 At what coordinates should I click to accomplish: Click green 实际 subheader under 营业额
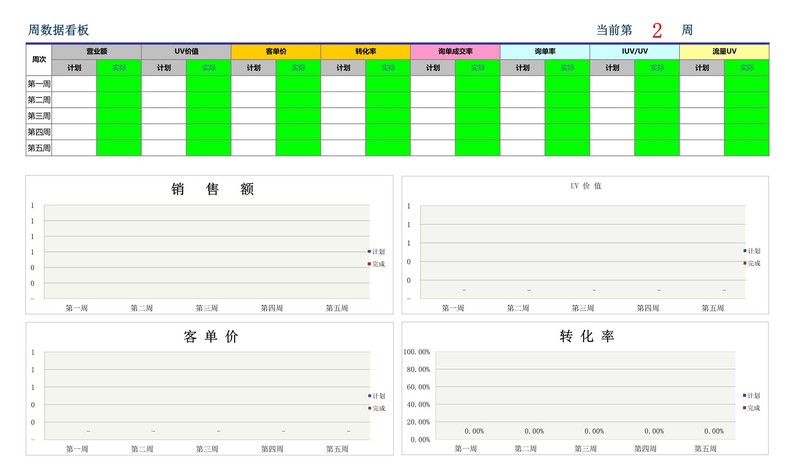click(119, 68)
